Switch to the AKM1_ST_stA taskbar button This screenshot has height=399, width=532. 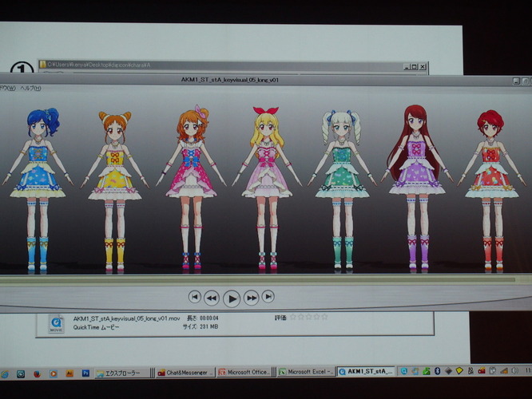pyautogui.click(x=367, y=371)
